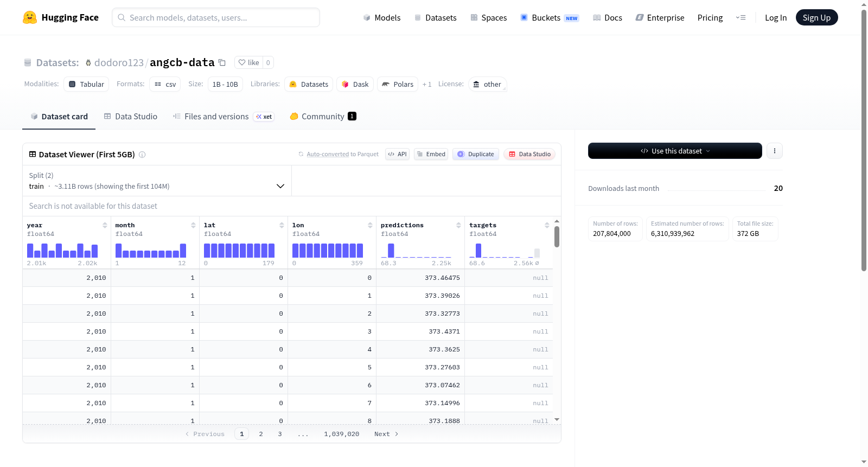Click the xet badge icon
Screen dimensions: 868x467
click(x=264, y=117)
